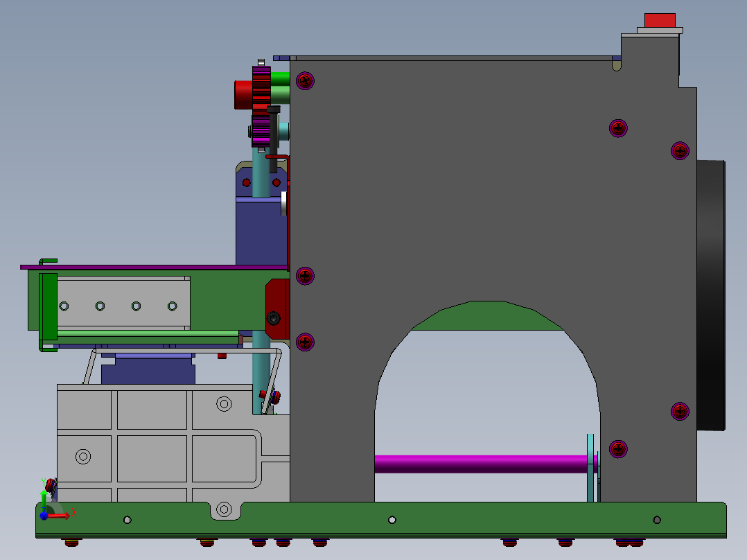The height and width of the screenshot is (560, 747).
Task: Pick the green curved part visible through the arch
Action: (x=487, y=315)
